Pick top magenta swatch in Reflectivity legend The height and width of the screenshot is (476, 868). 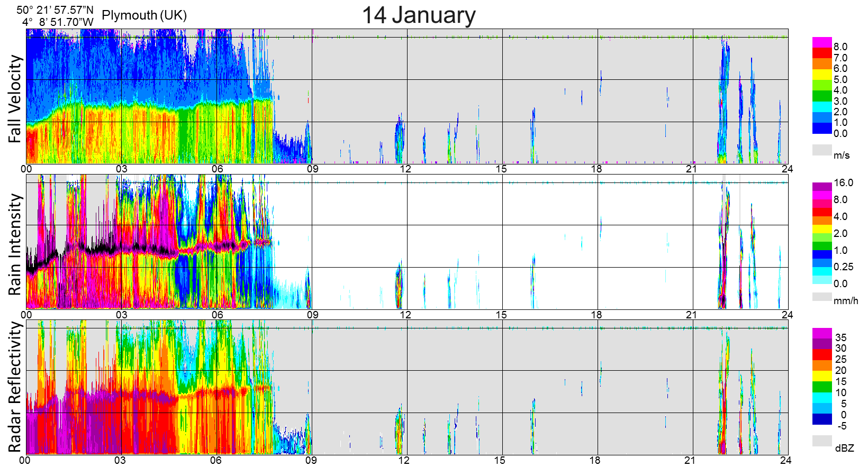pyautogui.click(x=822, y=333)
